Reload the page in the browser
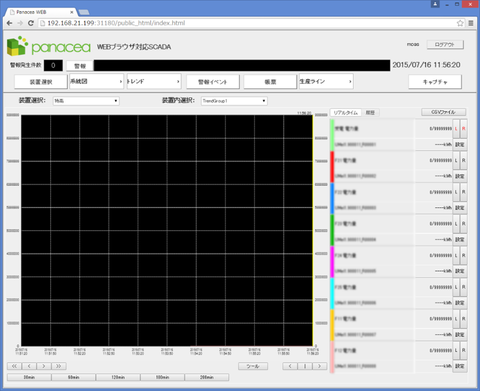 pos(31,23)
